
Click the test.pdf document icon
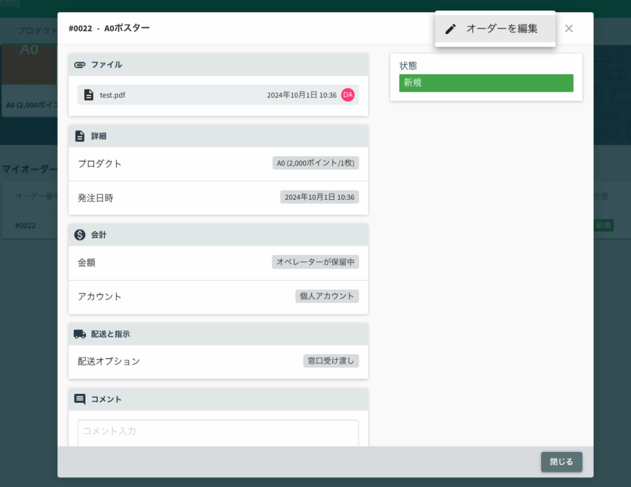click(x=89, y=95)
